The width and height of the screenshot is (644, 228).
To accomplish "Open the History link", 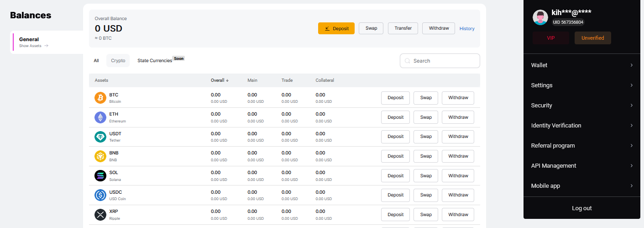I will [x=466, y=28].
